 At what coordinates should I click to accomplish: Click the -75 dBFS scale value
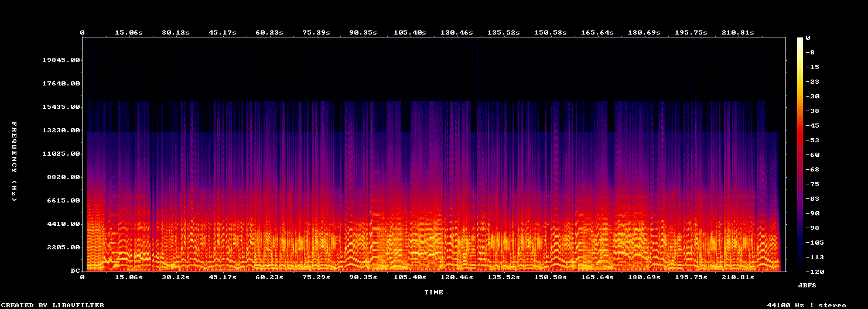812,184
